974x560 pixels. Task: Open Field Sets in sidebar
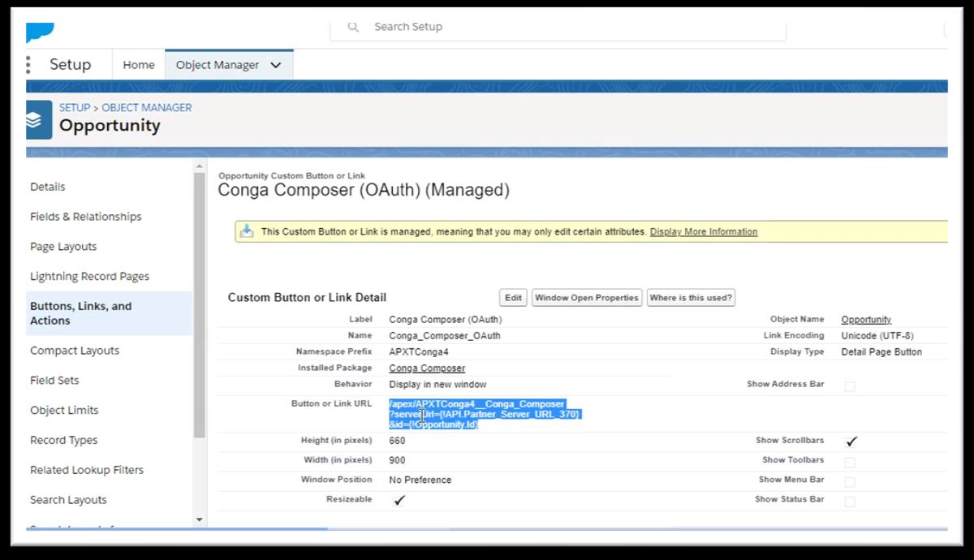click(x=54, y=381)
